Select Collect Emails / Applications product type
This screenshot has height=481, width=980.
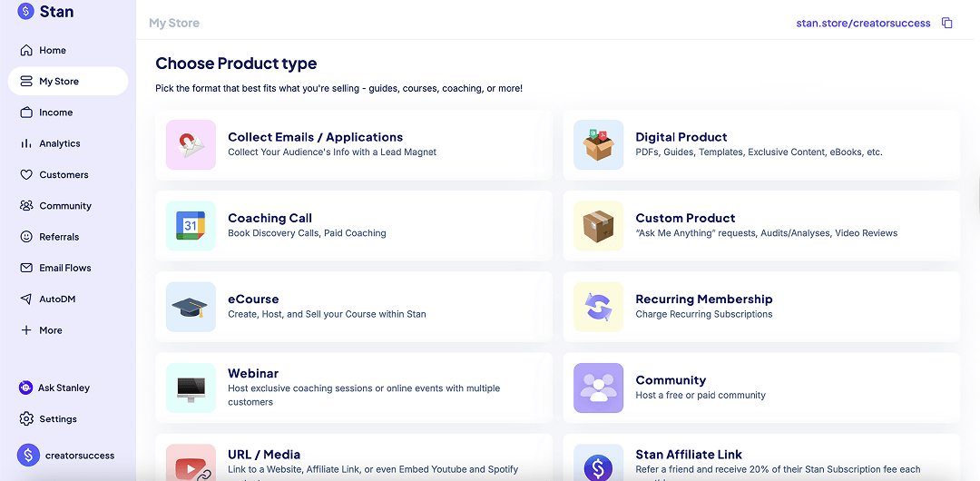[x=354, y=144]
